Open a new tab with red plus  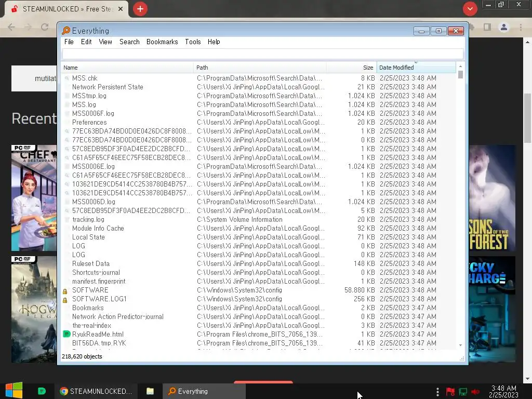pos(140,9)
